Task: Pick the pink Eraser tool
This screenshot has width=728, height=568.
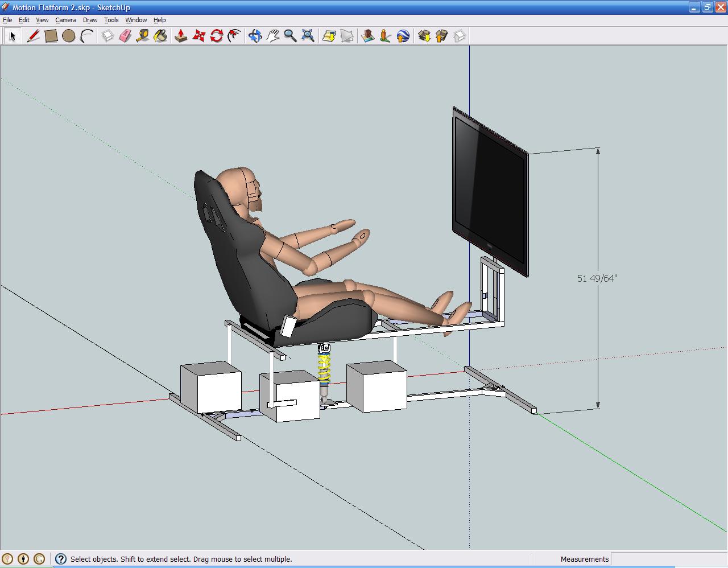Action: click(125, 36)
